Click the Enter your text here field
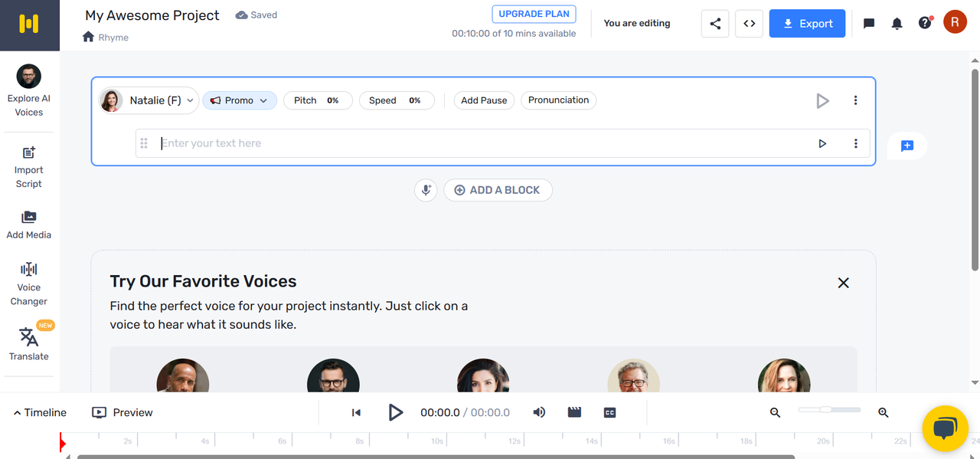 tap(482, 143)
